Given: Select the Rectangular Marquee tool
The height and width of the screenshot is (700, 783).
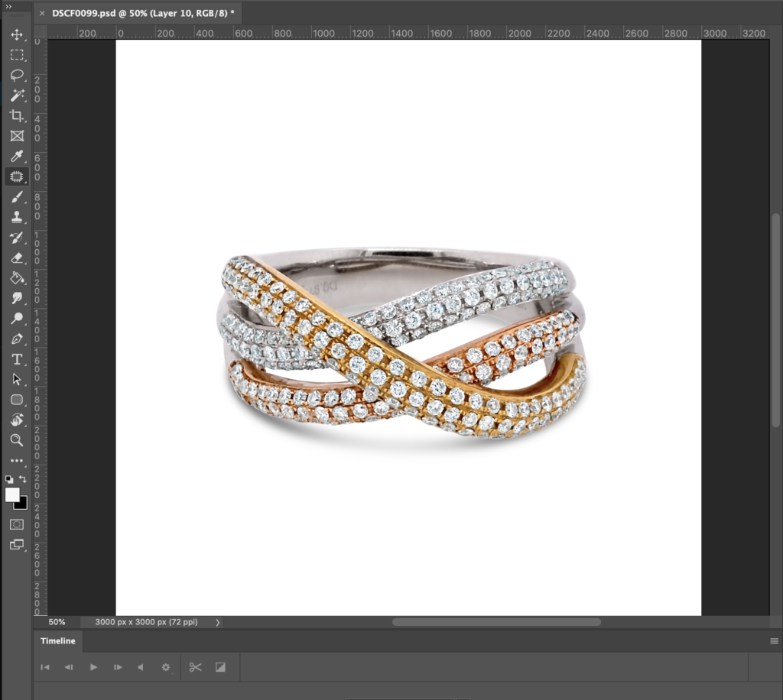Looking at the screenshot, I should coord(17,55).
